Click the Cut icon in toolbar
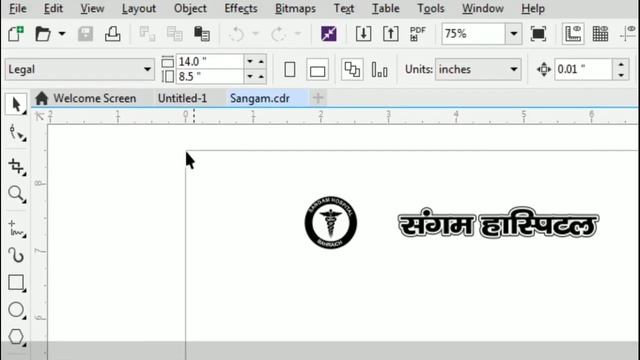 pyautogui.click(x=147, y=34)
